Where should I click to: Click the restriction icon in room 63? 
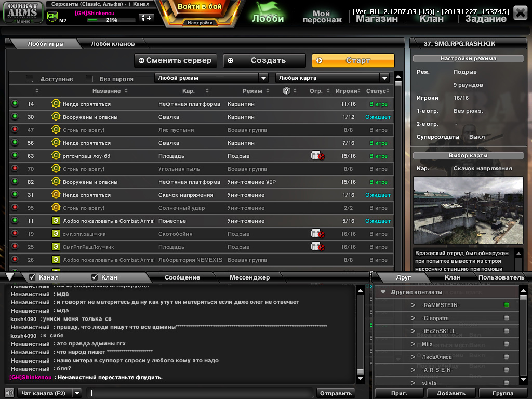pos(317,156)
